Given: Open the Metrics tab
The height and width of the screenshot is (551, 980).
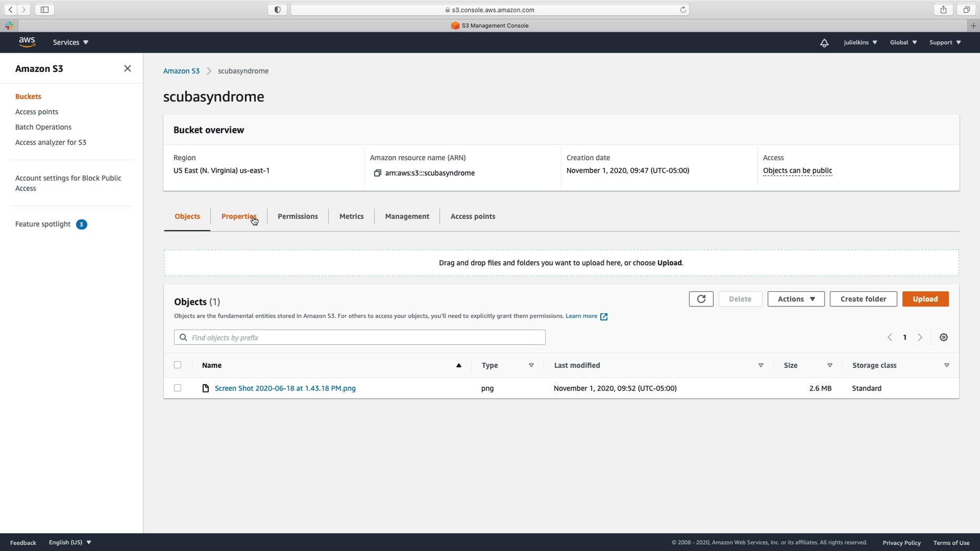Looking at the screenshot, I should [x=351, y=217].
